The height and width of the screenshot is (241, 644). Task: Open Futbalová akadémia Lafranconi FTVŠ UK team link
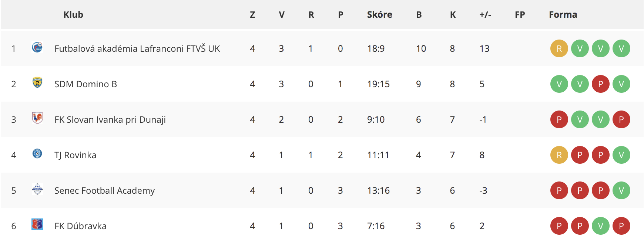tap(137, 48)
